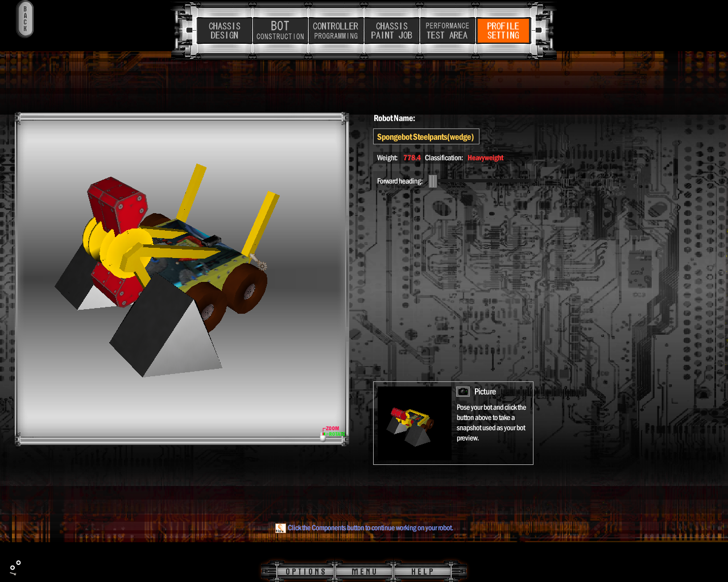Click the Picture label next to camera
Viewport: 728px width, 582px height.
pos(485,392)
